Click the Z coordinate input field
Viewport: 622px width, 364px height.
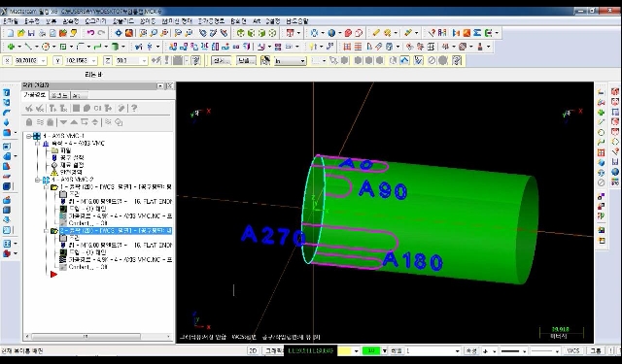(128, 60)
